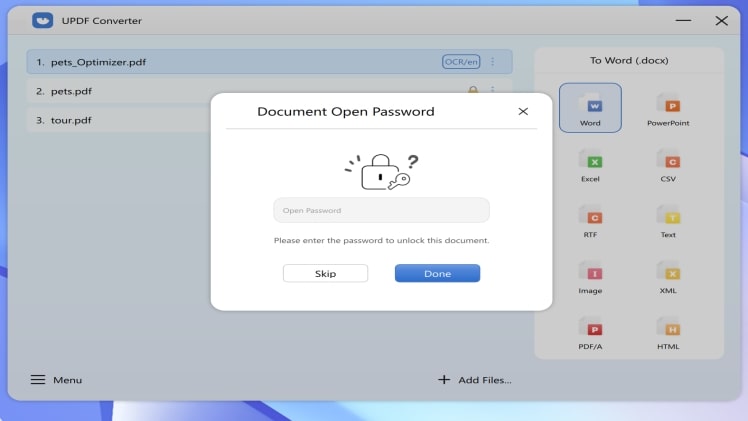The width and height of the screenshot is (748, 421).
Task: Open options menu for pets_Optimizer.pdf
Action: tap(492, 62)
